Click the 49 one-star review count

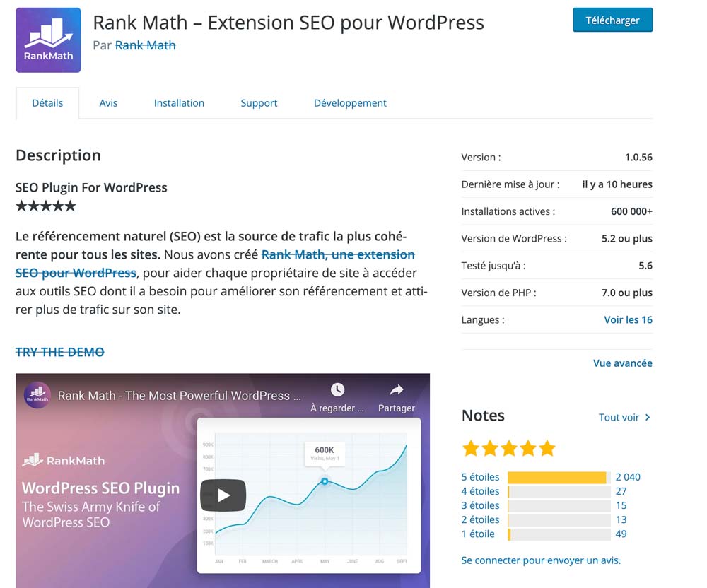(x=621, y=534)
